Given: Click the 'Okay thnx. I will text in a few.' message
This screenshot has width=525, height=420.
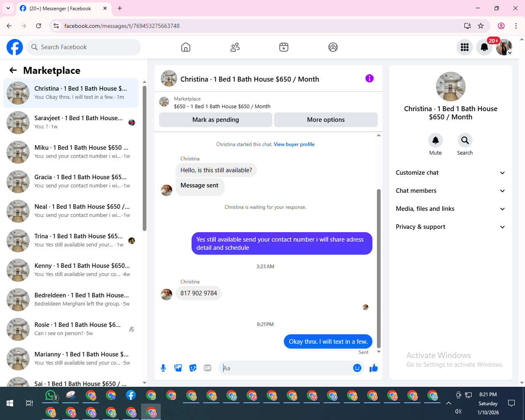Looking at the screenshot, I should (x=328, y=342).
